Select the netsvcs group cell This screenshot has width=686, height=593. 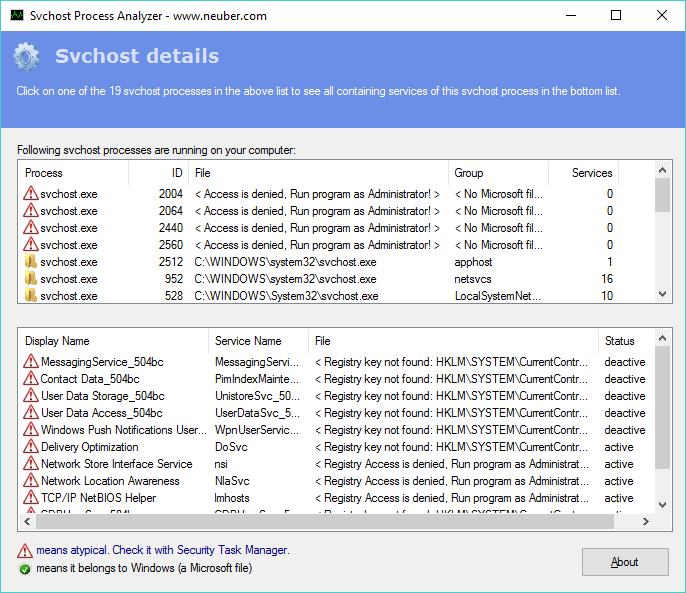[472, 279]
